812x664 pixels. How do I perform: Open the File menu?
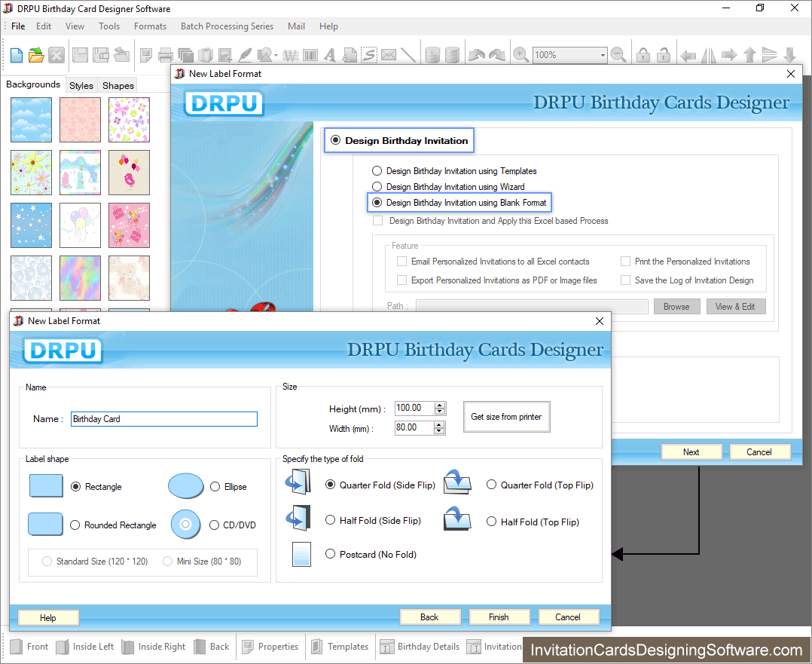18,26
